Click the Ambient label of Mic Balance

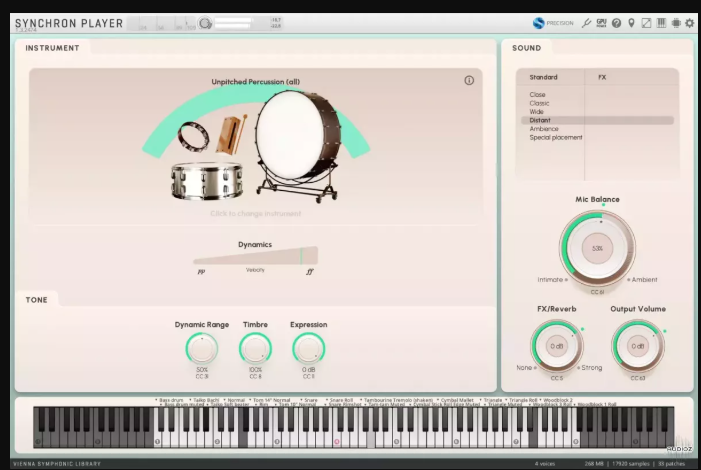coord(644,279)
